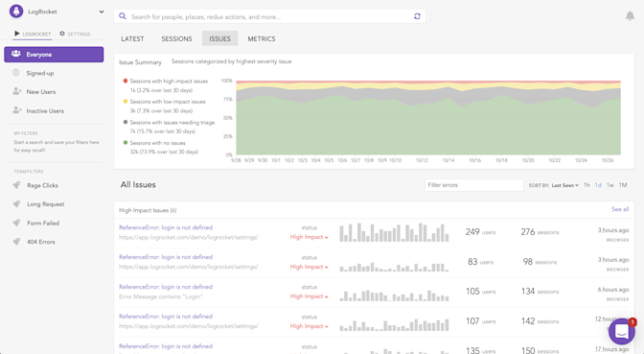
Task: Open the LogRocket workspace dropdown chevron
Action: point(102,12)
